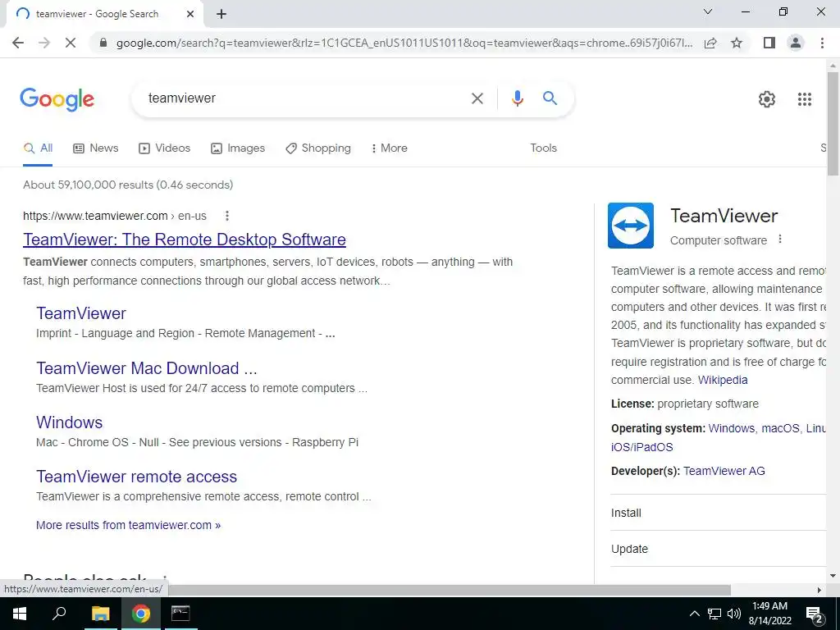The width and height of the screenshot is (840, 630).
Task: Open the macOS operating system link
Action: pyautogui.click(x=781, y=428)
